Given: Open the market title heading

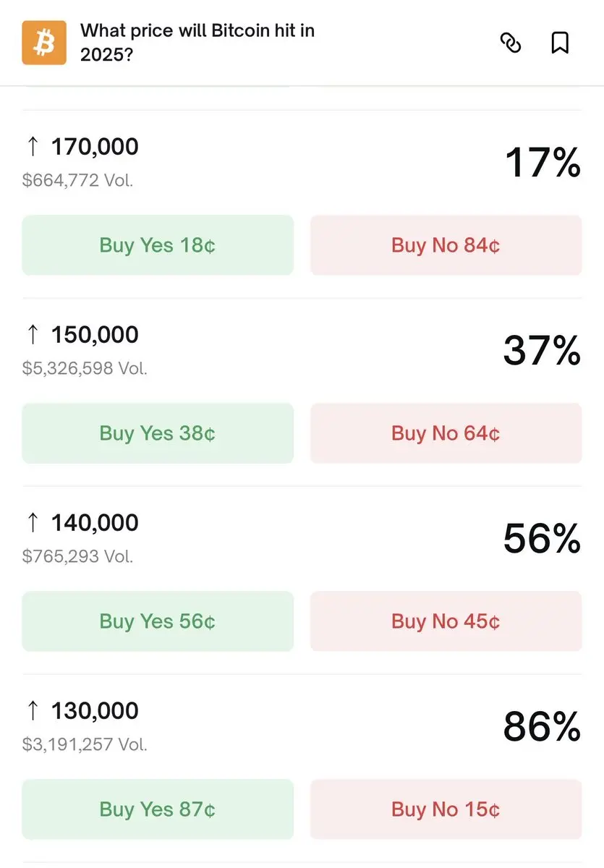Looking at the screenshot, I should click(x=197, y=43).
